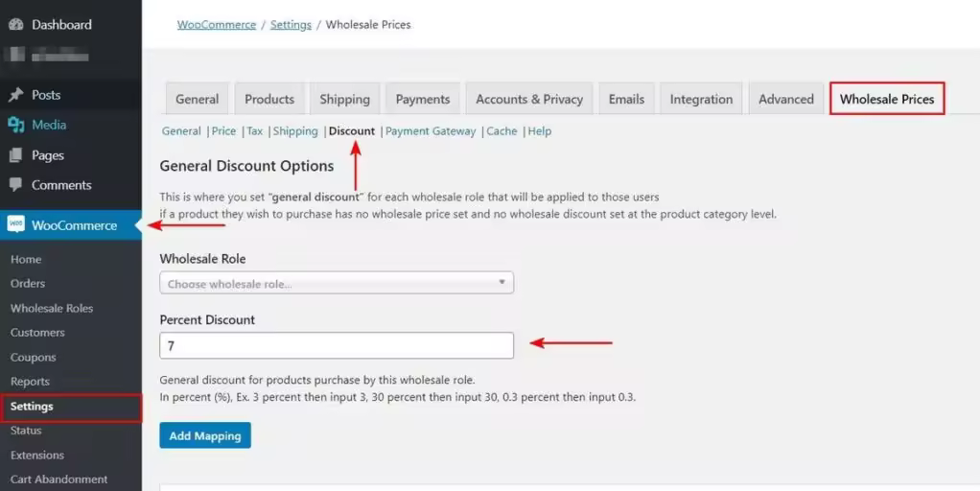Screen dimensions: 980x491
Task: Open Status submenu item
Action: click(26, 431)
